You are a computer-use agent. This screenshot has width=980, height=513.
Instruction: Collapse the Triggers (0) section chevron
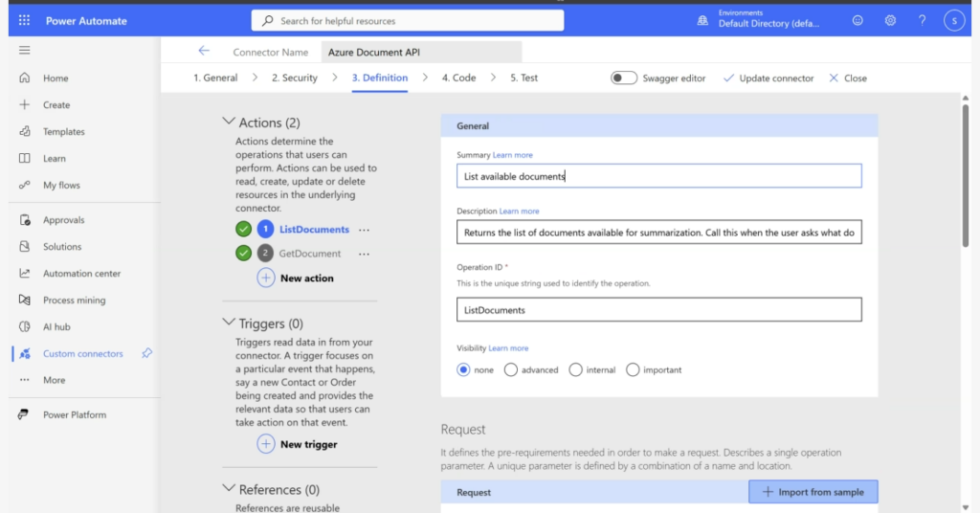(x=229, y=323)
